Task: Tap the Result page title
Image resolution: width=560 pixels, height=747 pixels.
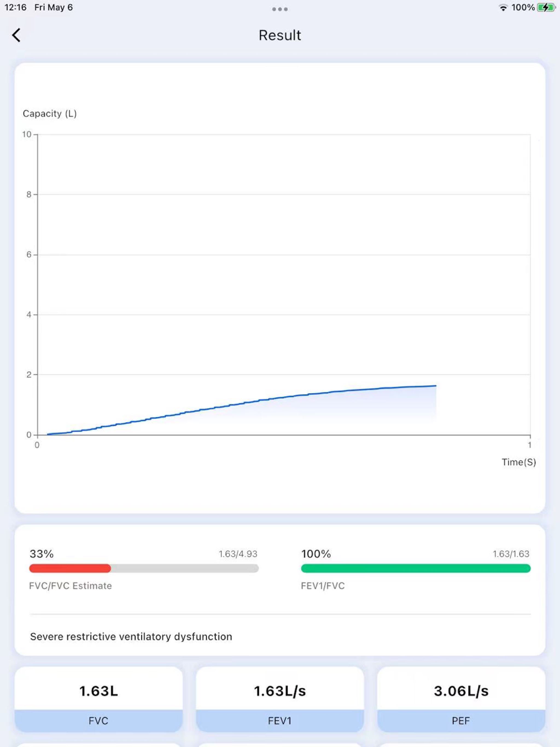Action: pyautogui.click(x=279, y=35)
